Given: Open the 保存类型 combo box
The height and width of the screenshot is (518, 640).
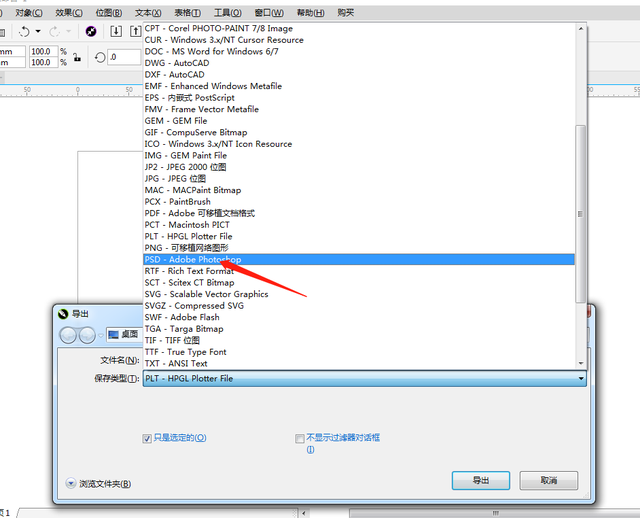Looking at the screenshot, I should [x=365, y=379].
